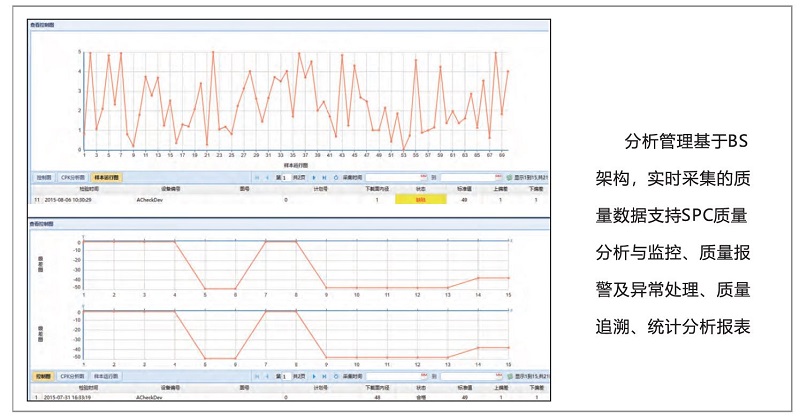Jump to last page in upper panel pager

[x=324, y=178]
